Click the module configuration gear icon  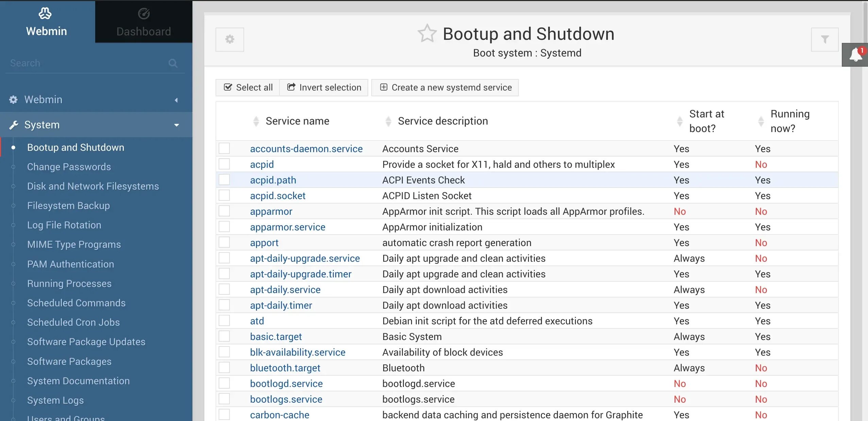tap(230, 39)
